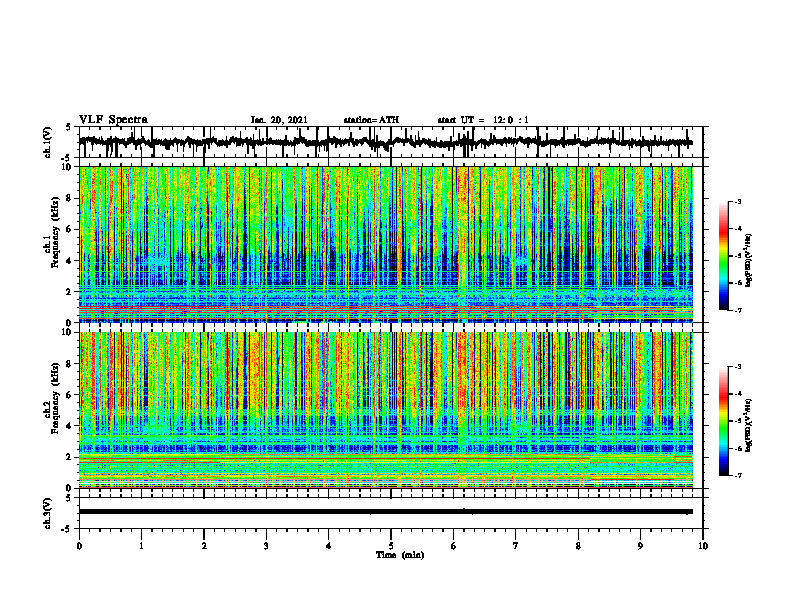Screen dimensions: 792x612
Task: Click the ch.1 spectrogram color scale bar
Action: tap(723, 256)
